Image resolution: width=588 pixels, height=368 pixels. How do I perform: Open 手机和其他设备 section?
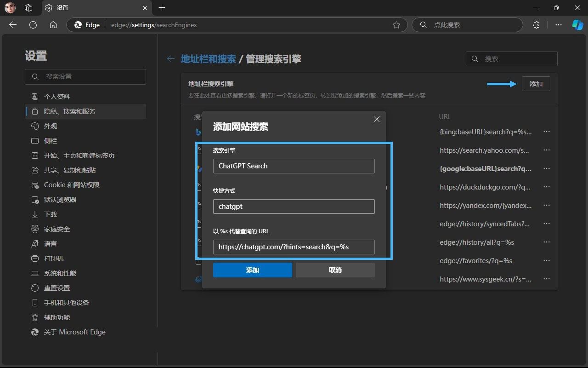point(85,303)
